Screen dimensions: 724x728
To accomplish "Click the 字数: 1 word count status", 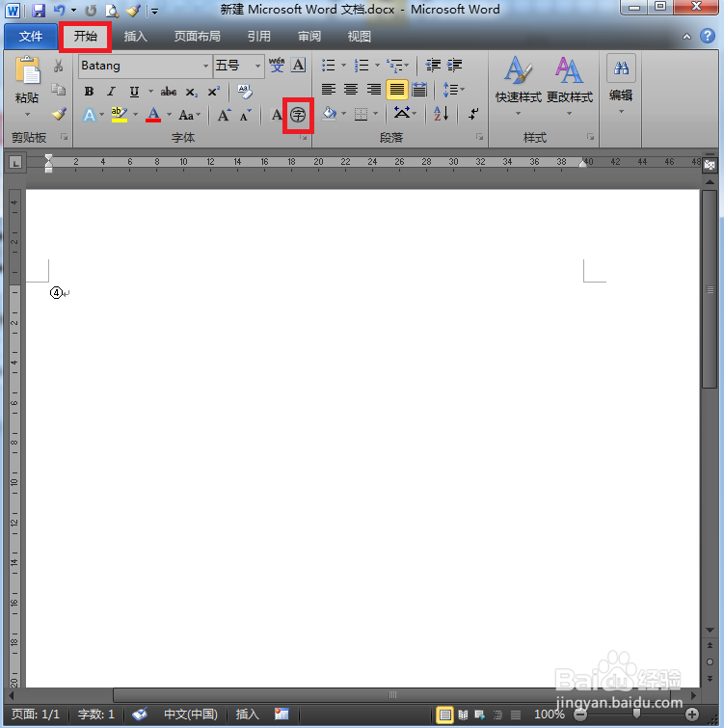I will pyautogui.click(x=96, y=715).
